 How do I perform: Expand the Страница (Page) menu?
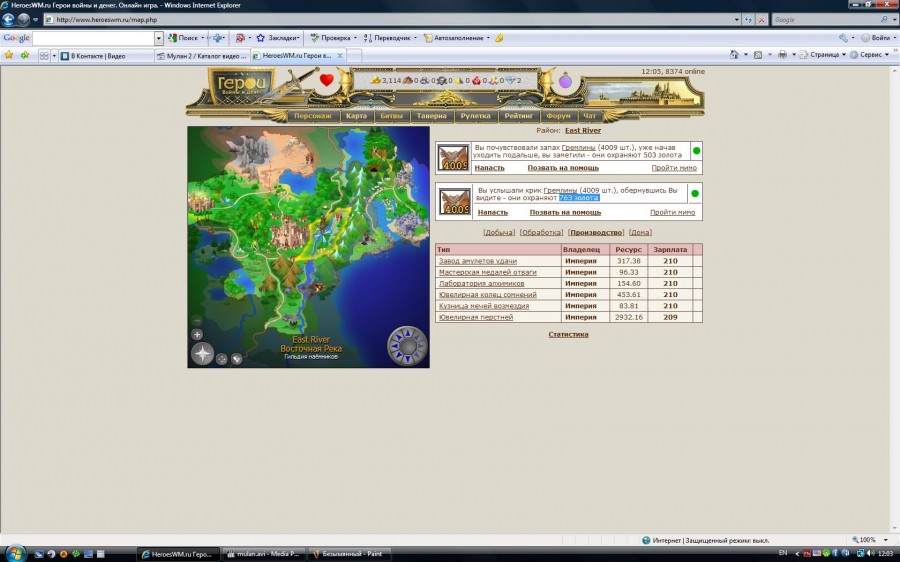point(823,55)
